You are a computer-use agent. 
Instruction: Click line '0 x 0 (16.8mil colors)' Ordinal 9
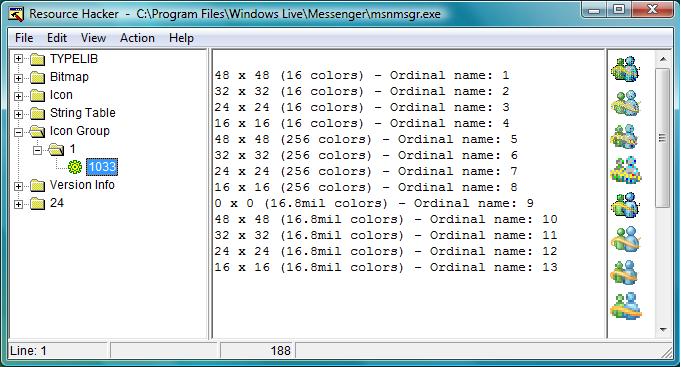(374, 204)
